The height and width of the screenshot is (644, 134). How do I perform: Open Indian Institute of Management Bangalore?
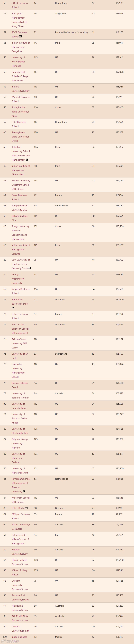[x=21, y=47]
